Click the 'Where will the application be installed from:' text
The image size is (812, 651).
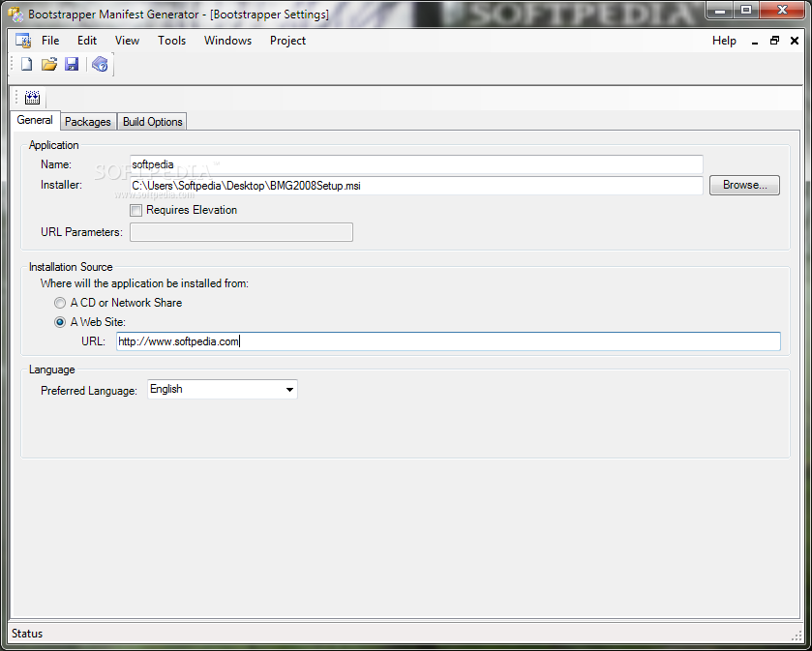(x=144, y=283)
